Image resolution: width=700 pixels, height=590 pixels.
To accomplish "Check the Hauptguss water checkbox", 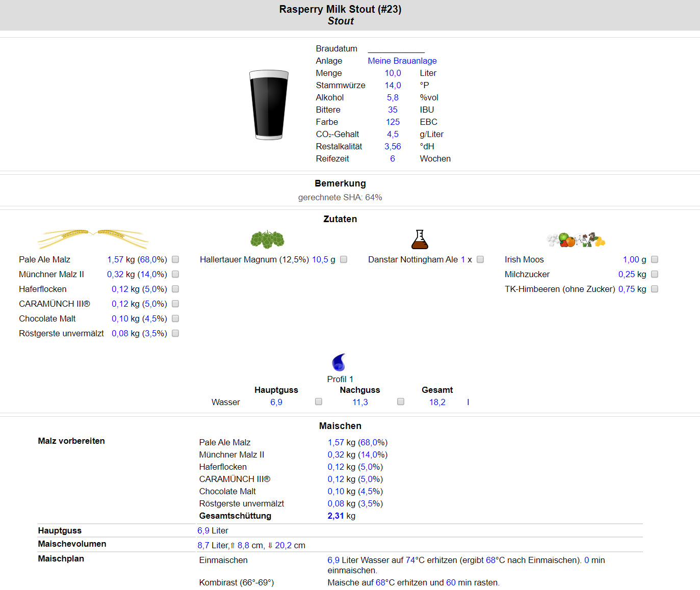I will pos(319,401).
